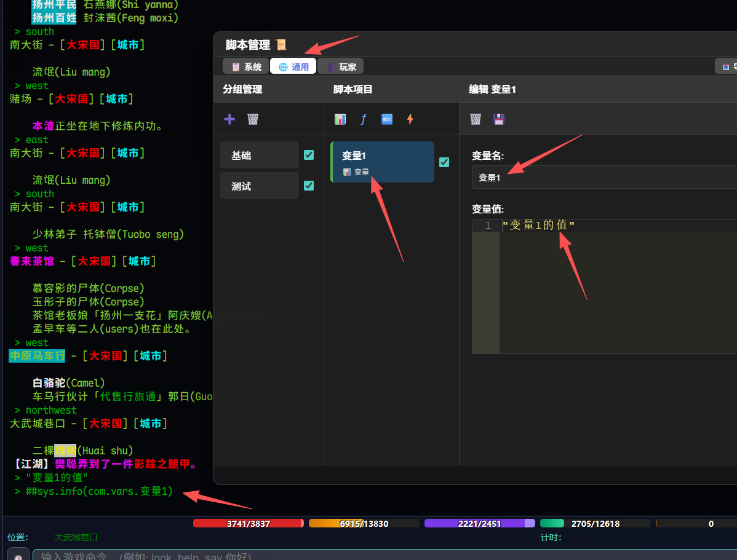This screenshot has width=737, height=560.
Task: Save 变量1 with the floppy disk icon
Action: pyautogui.click(x=498, y=119)
